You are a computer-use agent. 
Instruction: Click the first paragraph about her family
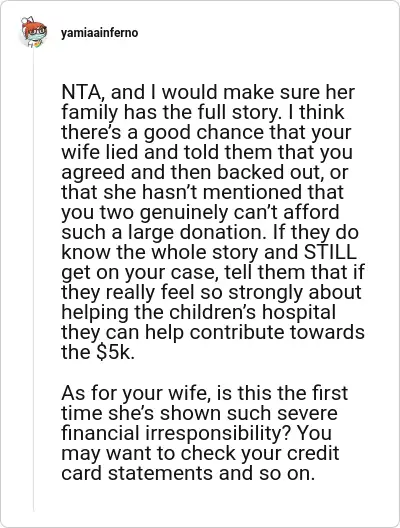(213, 222)
